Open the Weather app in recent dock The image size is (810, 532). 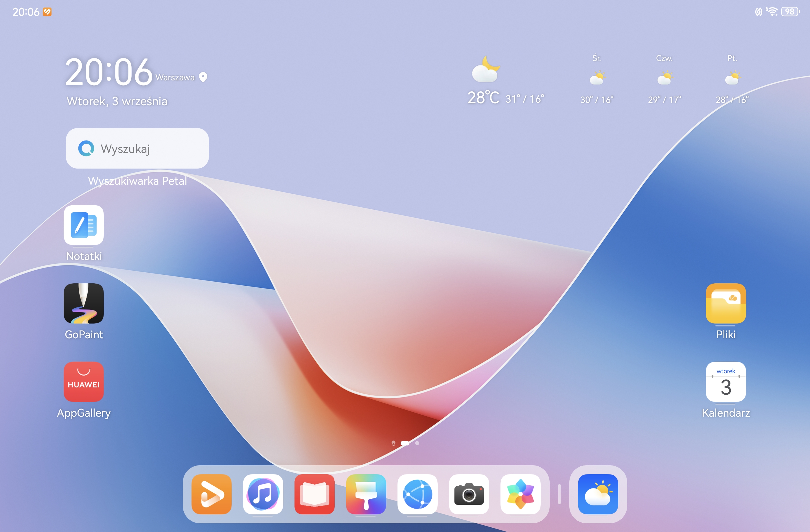pos(598,494)
